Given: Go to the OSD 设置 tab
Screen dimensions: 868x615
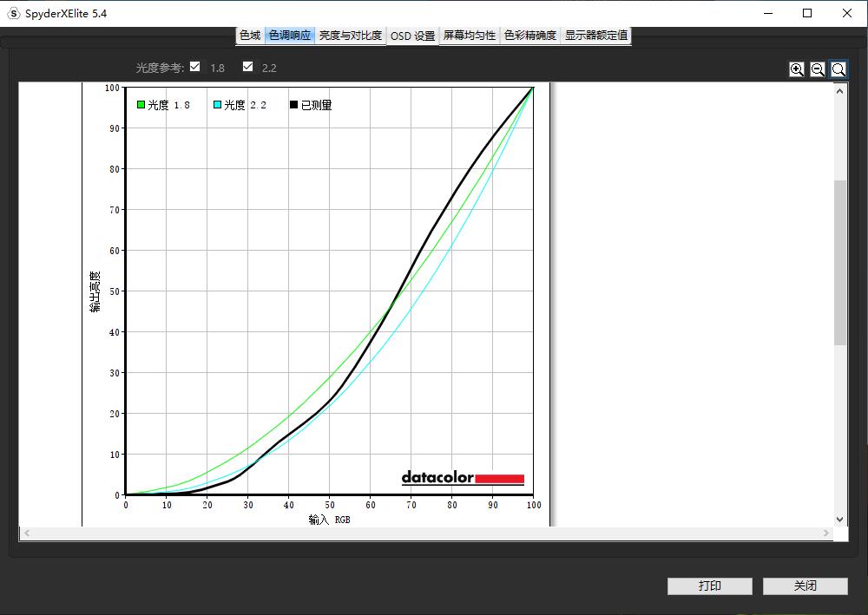Looking at the screenshot, I should coord(412,36).
